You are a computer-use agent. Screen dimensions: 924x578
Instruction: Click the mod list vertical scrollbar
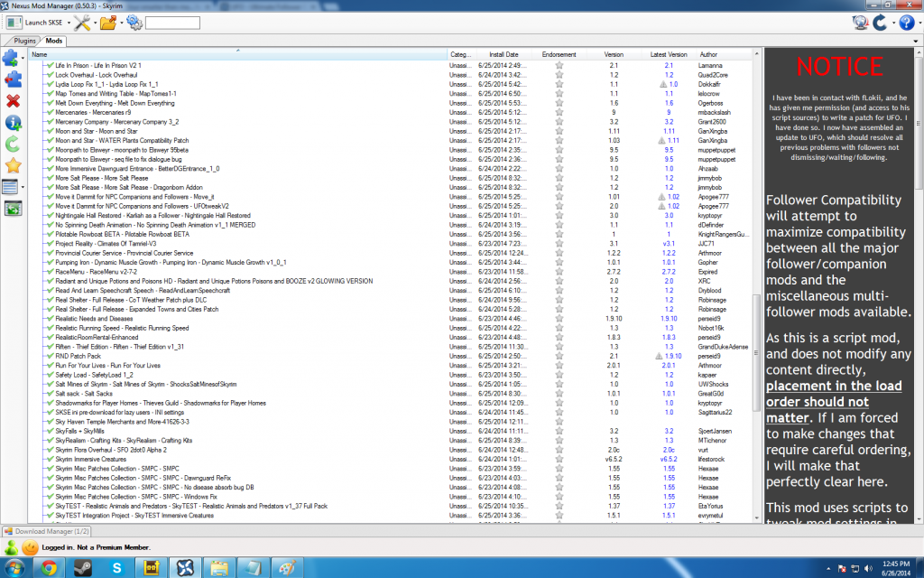point(756,271)
